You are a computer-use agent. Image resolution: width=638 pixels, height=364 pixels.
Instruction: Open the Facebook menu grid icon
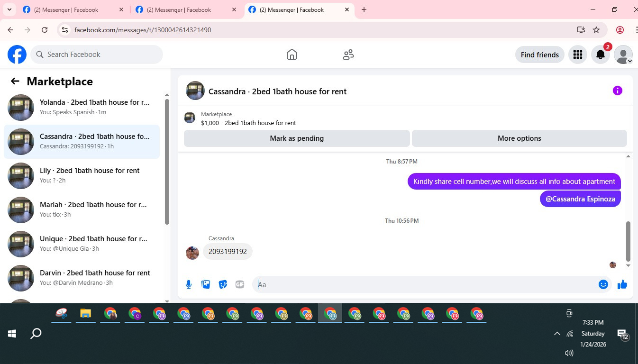coord(577,55)
